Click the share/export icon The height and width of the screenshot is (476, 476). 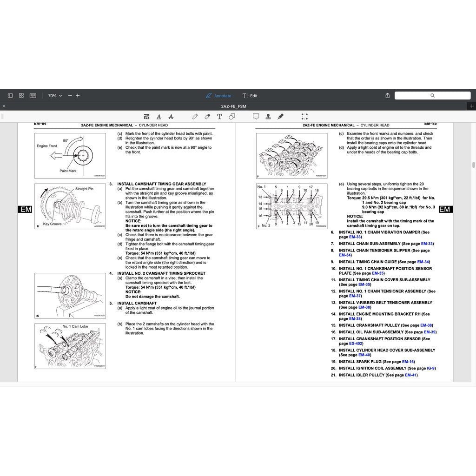pos(388,96)
